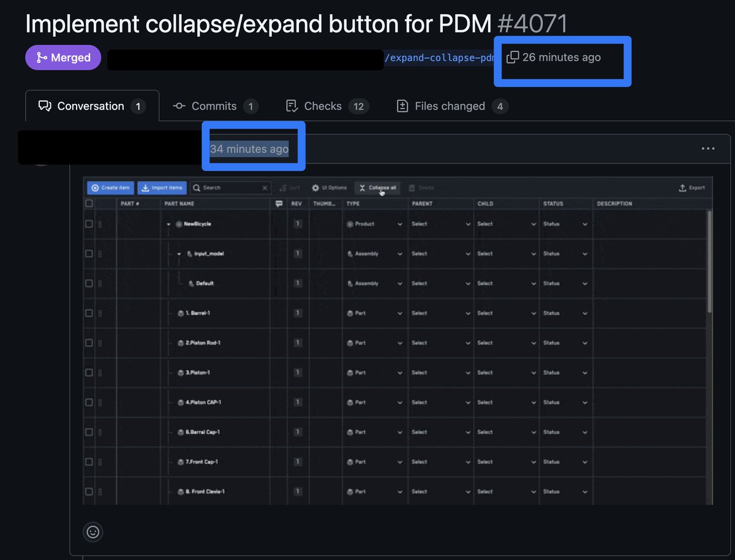
Task: Open the Status dropdown for 3.Piston-1 row
Action: pos(565,373)
